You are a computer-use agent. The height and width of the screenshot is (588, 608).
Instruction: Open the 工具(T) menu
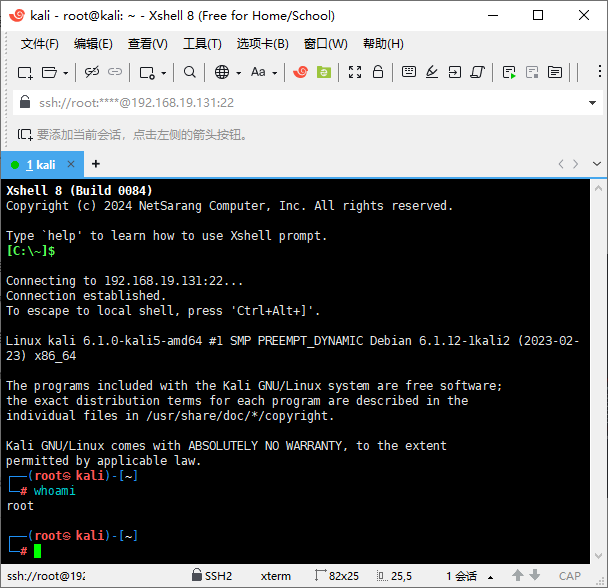(202, 44)
